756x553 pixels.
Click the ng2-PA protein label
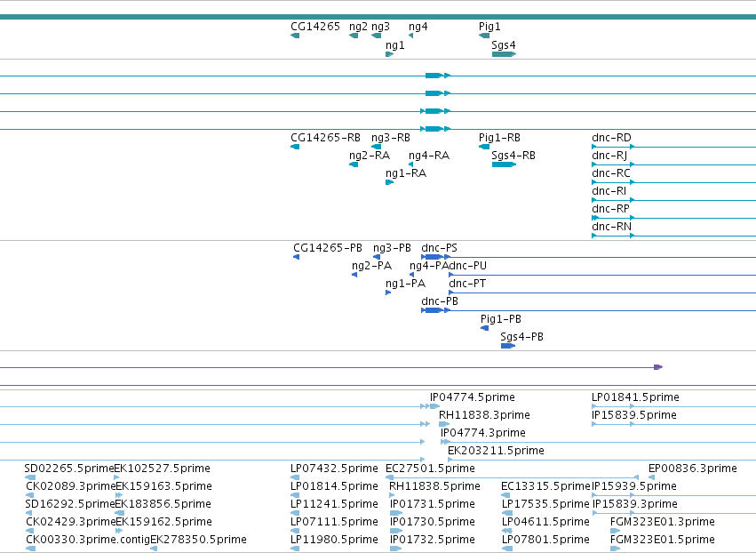point(371,266)
